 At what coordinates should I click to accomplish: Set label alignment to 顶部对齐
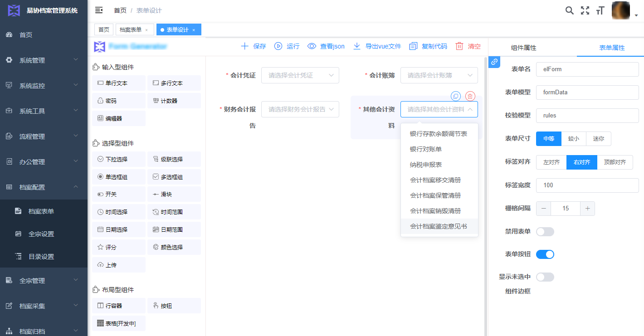pyautogui.click(x=615, y=162)
